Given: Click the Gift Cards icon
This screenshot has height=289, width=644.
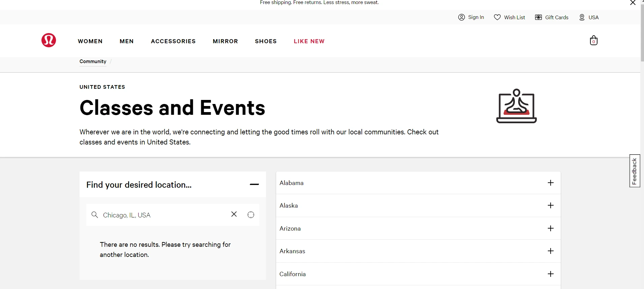Looking at the screenshot, I should 538,17.
